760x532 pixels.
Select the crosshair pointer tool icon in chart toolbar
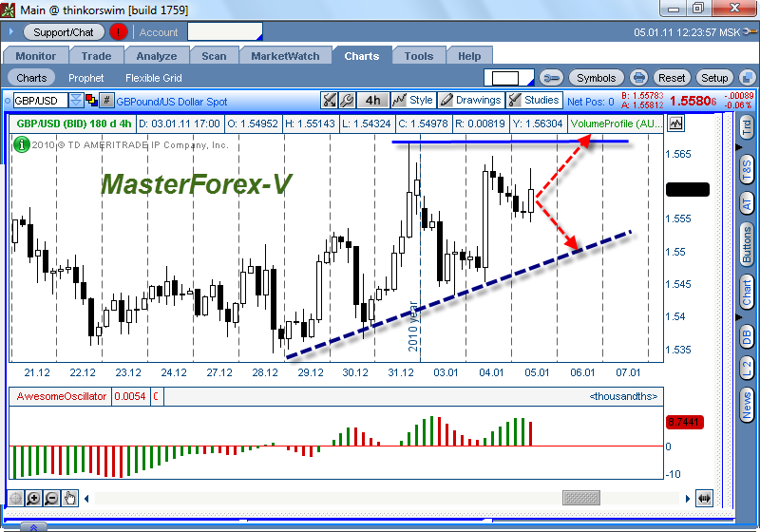coord(329,101)
